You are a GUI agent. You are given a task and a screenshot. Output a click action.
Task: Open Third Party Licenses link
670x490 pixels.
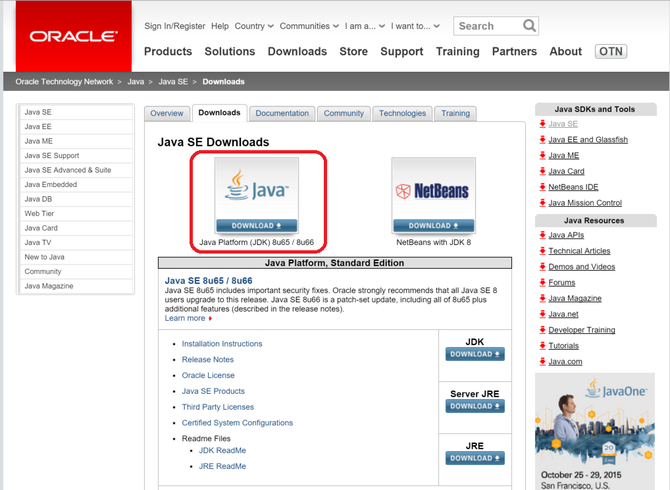[217, 407]
